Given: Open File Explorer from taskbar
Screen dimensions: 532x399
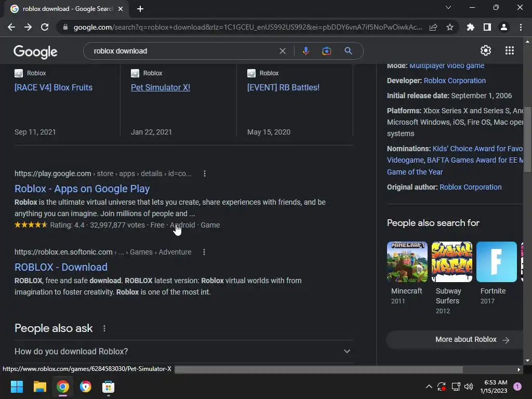Looking at the screenshot, I should point(39,387).
